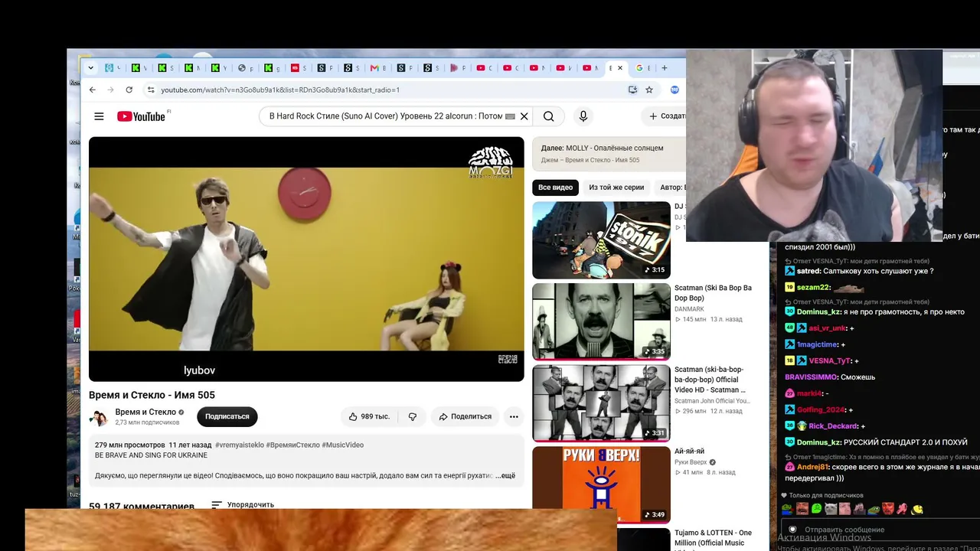Viewport: 980px width, 551px height.
Task: Open the #vremyaisteklo hashtag link
Action: pyautogui.click(x=240, y=445)
